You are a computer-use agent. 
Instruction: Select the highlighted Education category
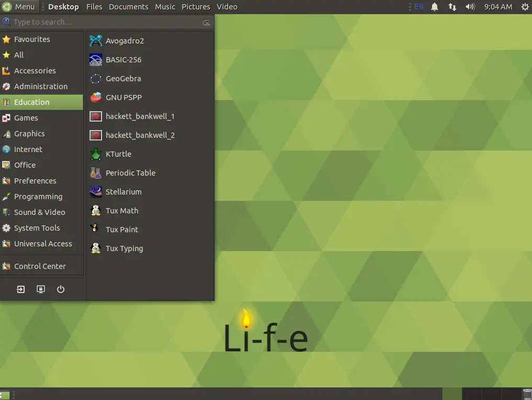click(x=41, y=102)
